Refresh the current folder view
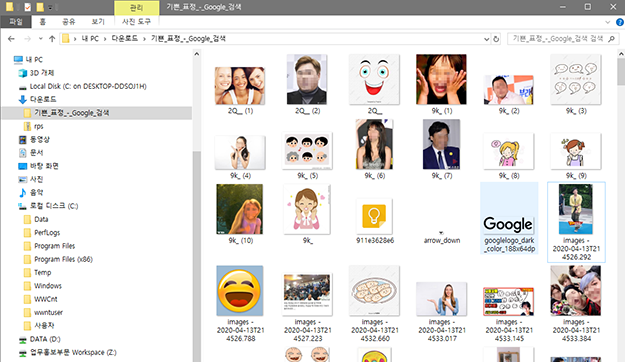 click(496, 39)
